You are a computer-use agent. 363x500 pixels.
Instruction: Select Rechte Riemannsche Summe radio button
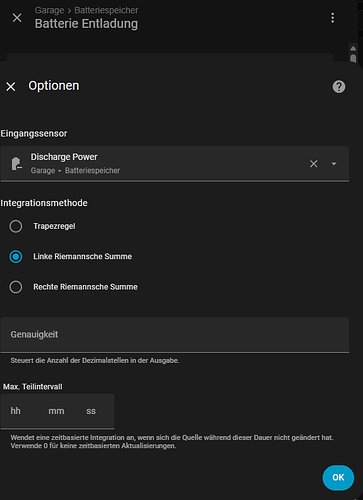coord(16,287)
